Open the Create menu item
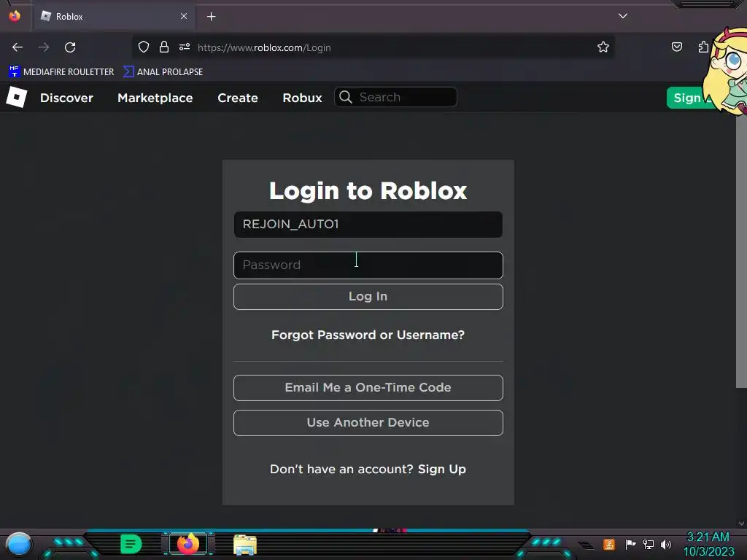Viewport: 747px width, 560px height. pyautogui.click(x=238, y=98)
